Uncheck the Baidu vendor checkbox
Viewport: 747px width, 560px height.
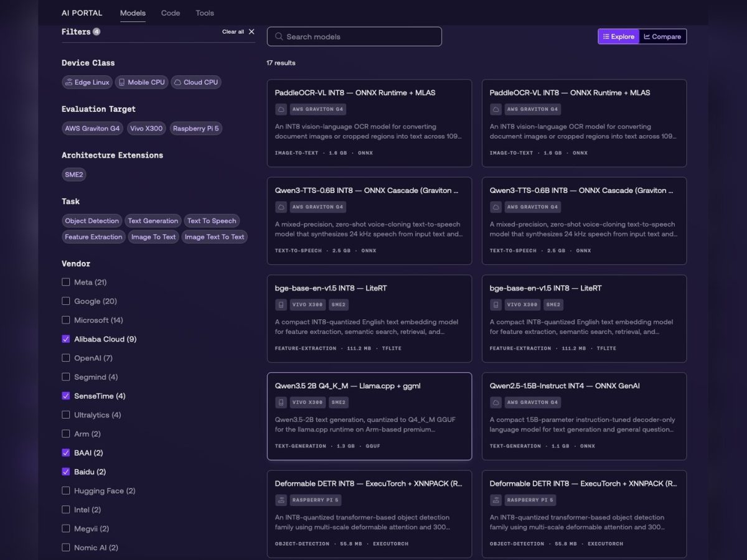tap(66, 472)
